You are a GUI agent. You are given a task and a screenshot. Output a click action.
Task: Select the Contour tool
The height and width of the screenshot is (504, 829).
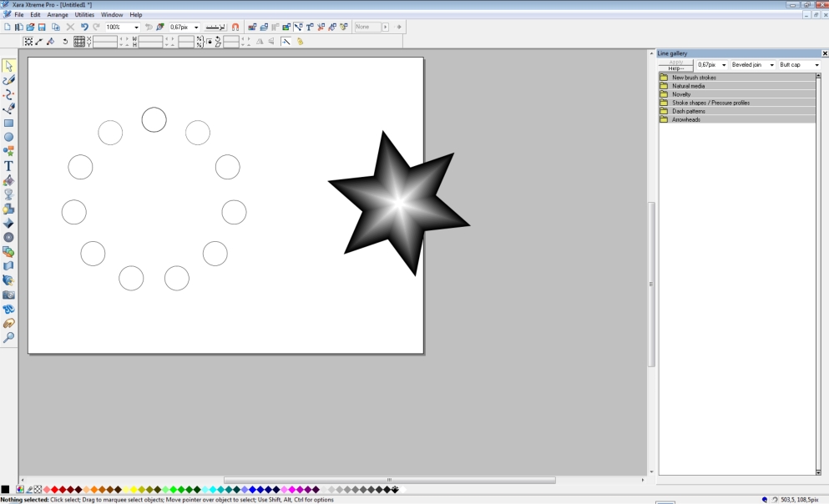8,237
